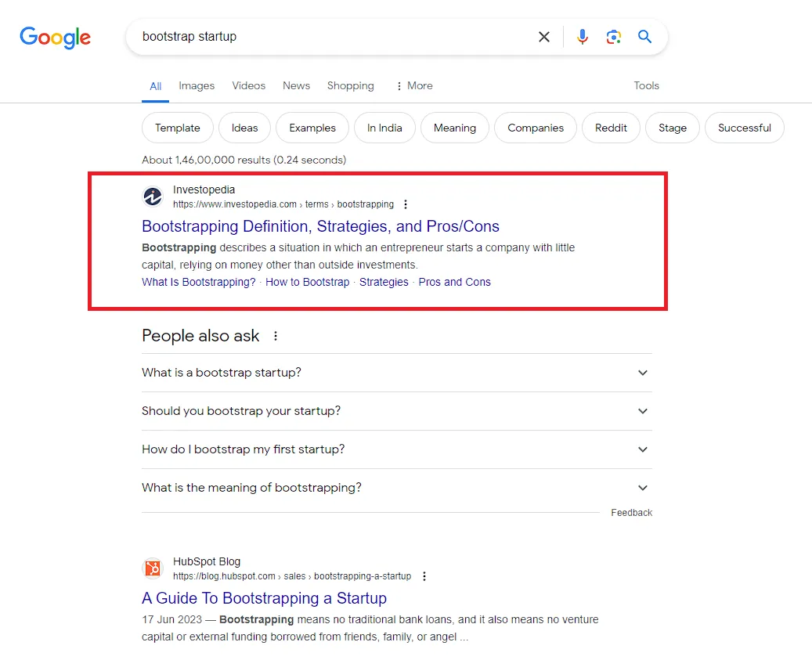Expand Should you bootstrap your startup?
Image resolution: width=812 pixels, height=671 pixels.
tap(397, 411)
